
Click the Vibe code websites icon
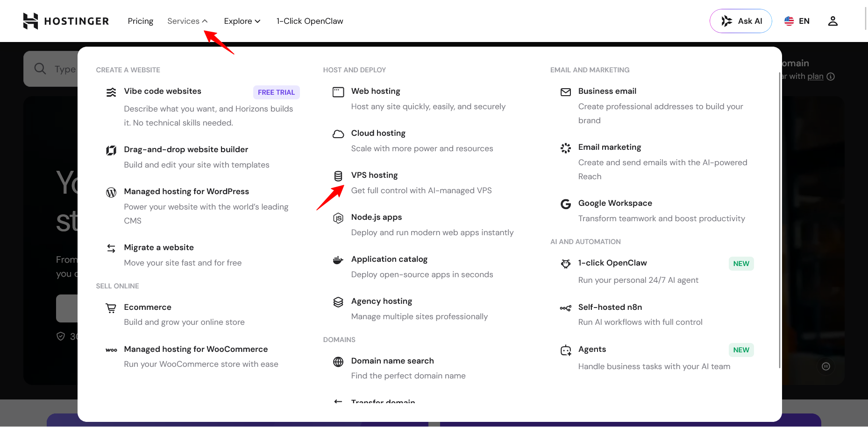tap(111, 92)
